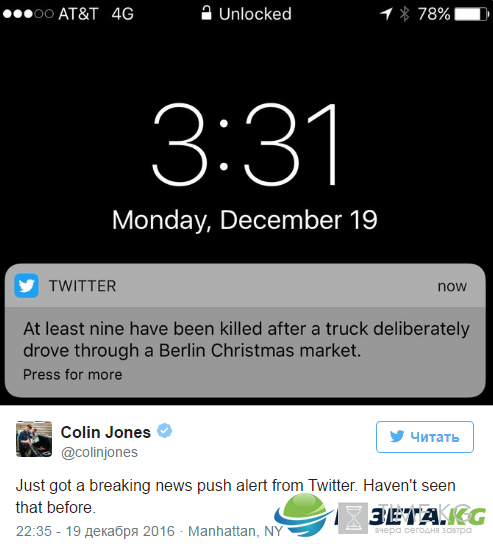
Task: Click the AT&T 4G carrier label
Action: coord(96,14)
